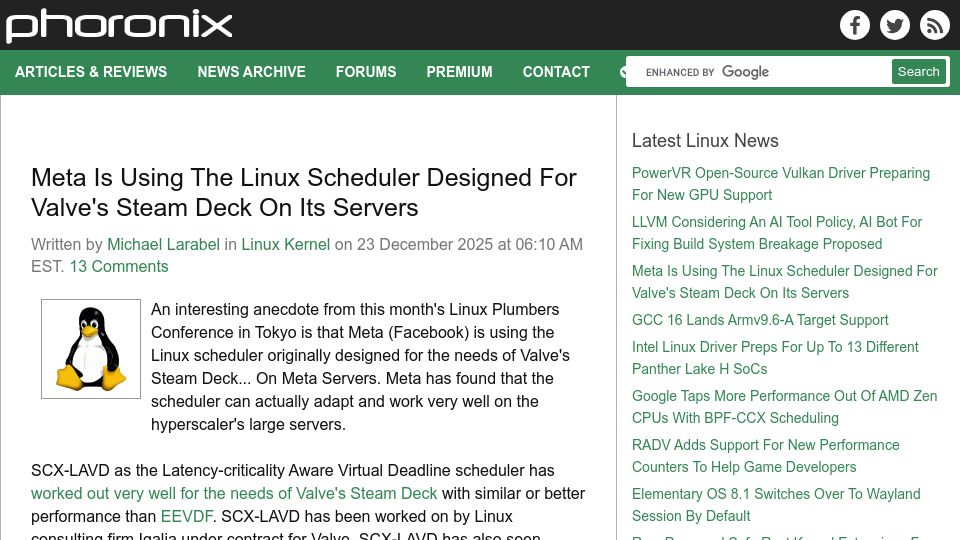The image size is (960, 540).
Task: Click the article headline title
Action: coord(304,192)
